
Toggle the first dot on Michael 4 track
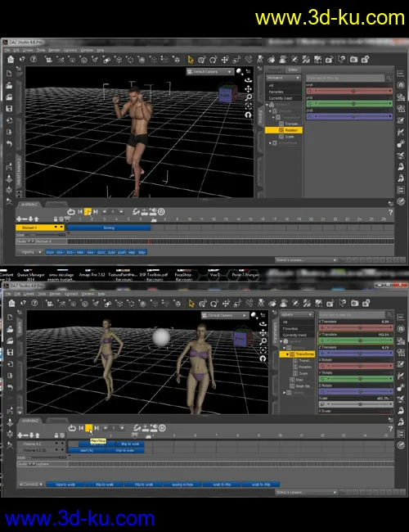[56, 227]
